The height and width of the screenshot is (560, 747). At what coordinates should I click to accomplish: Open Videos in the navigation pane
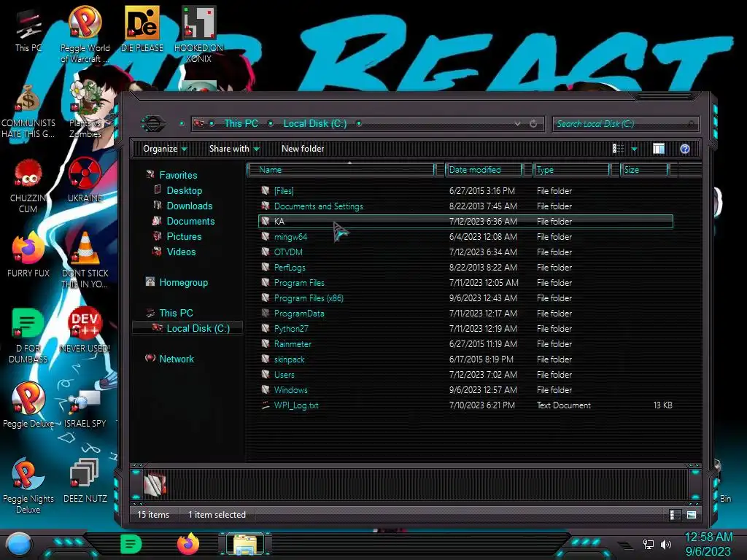tap(181, 252)
